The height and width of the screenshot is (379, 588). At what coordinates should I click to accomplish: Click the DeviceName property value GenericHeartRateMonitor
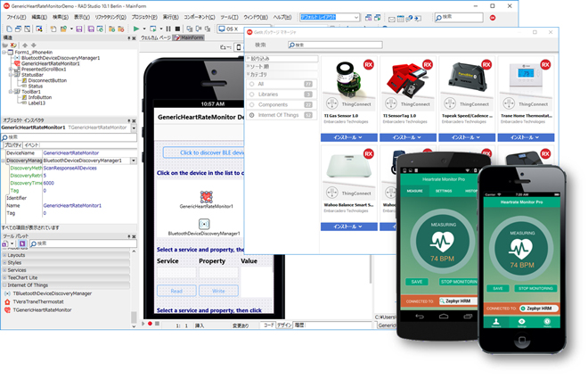[x=71, y=153]
